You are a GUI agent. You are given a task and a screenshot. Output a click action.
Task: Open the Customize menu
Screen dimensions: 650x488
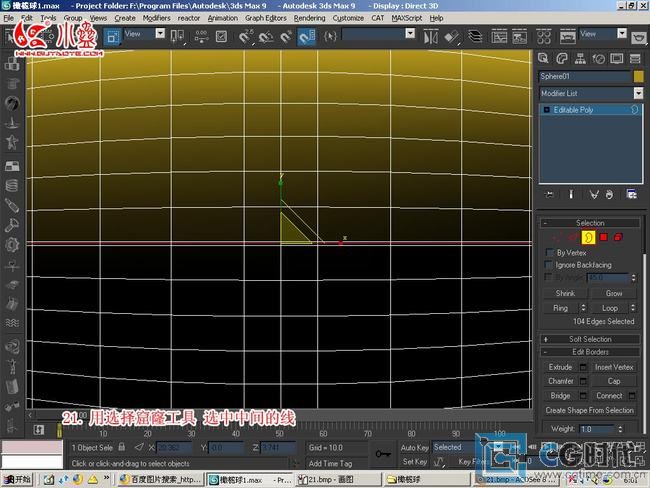point(348,18)
